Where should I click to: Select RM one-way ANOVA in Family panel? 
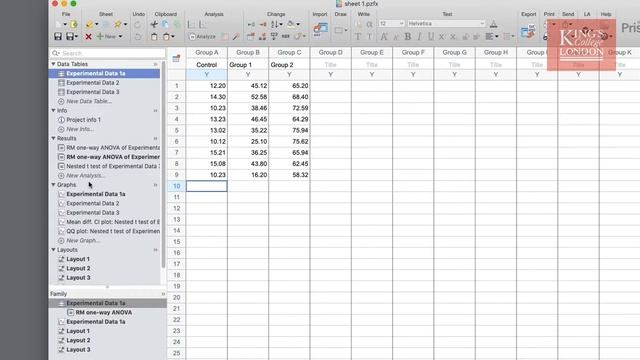[103, 312]
